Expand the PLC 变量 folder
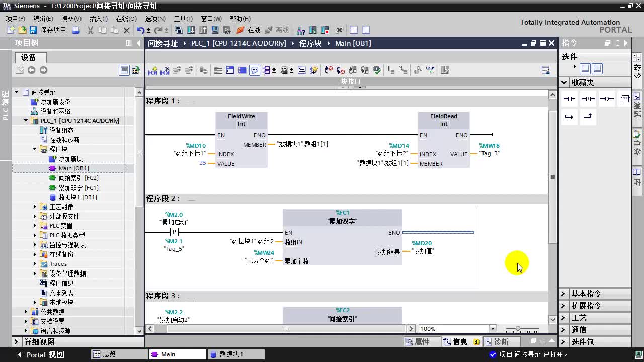The width and height of the screenshot is (644, 362). point(35,226)
